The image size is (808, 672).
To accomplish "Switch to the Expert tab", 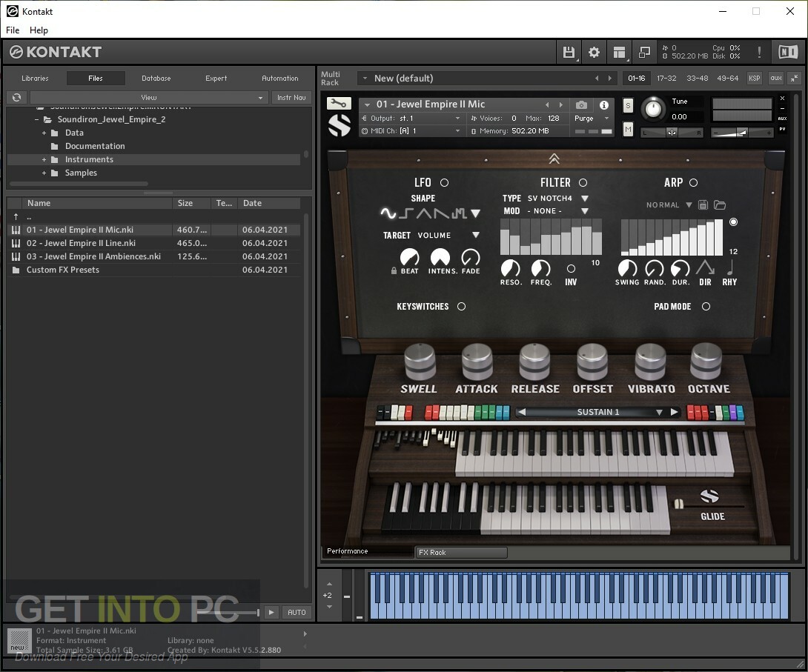I will [x=216, y=79].
